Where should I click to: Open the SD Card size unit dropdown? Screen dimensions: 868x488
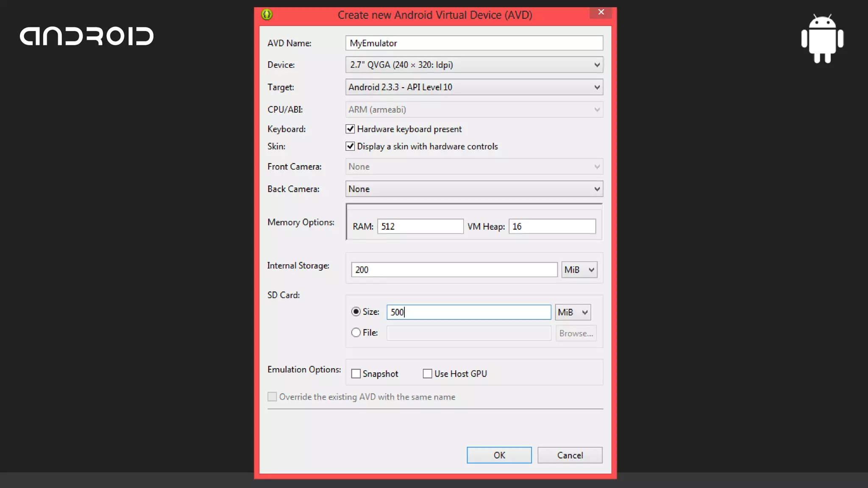click(x=573, y=312)
